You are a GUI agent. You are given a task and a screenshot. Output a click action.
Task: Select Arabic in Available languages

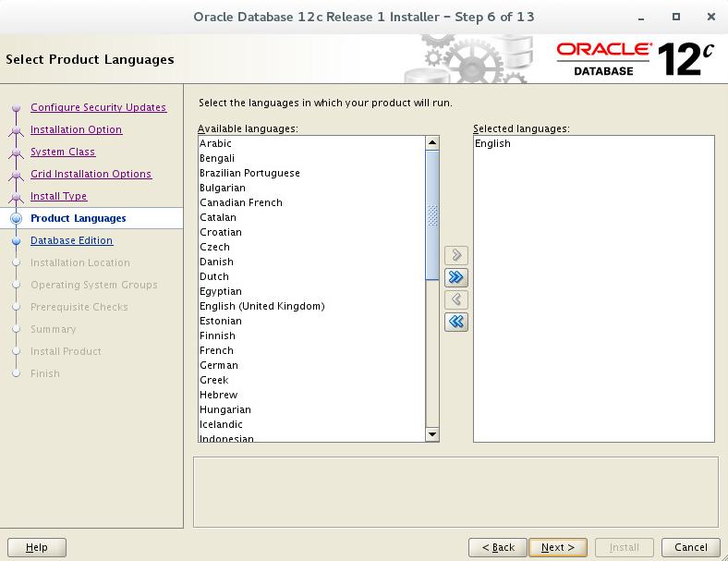click(x=311, y=143)
